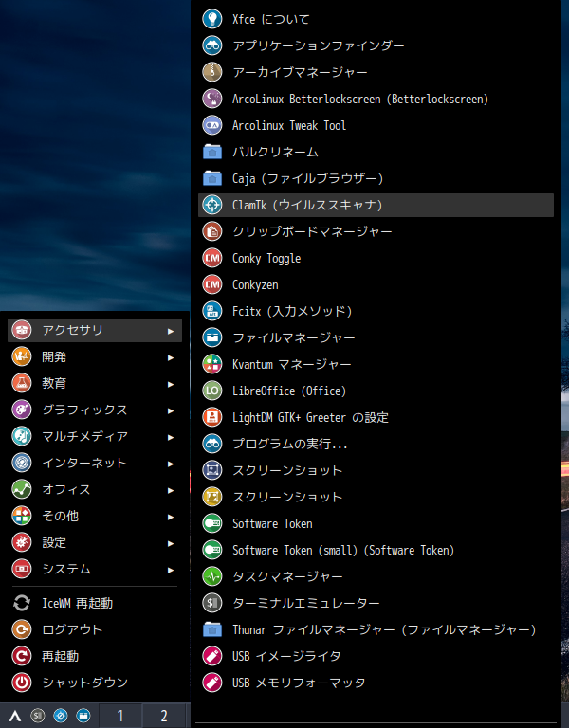This screenshot has width=569, height=728.
Task: Click the ログアウト orange arrow icon
Action: (22, 629)
